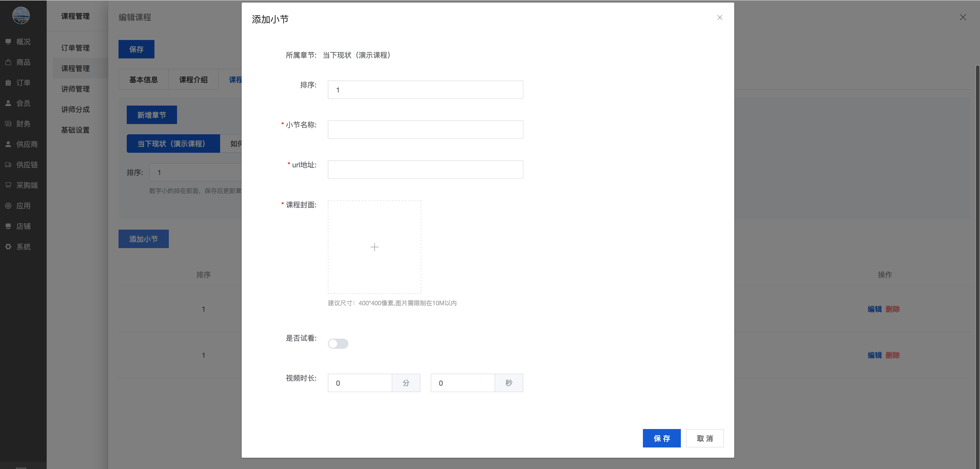Toggle the 是否试看 trial switch
The height and width of the screenshot is (469, 980).
click(x=338, y=344)
